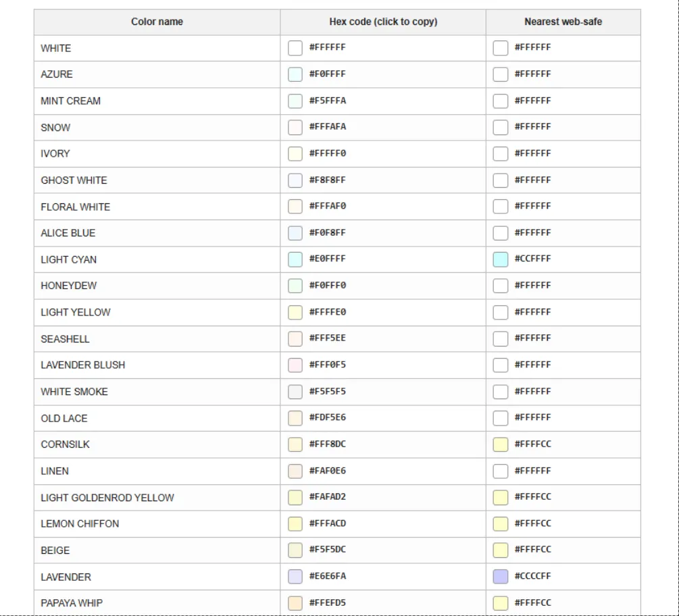Select the OLD LACE color name
Viewport: 679px width, 616px height.
(x=64, y=419)
